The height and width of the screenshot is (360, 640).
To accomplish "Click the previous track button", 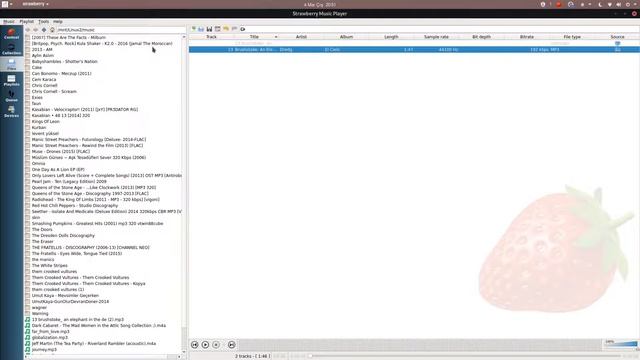I will 195,345.
